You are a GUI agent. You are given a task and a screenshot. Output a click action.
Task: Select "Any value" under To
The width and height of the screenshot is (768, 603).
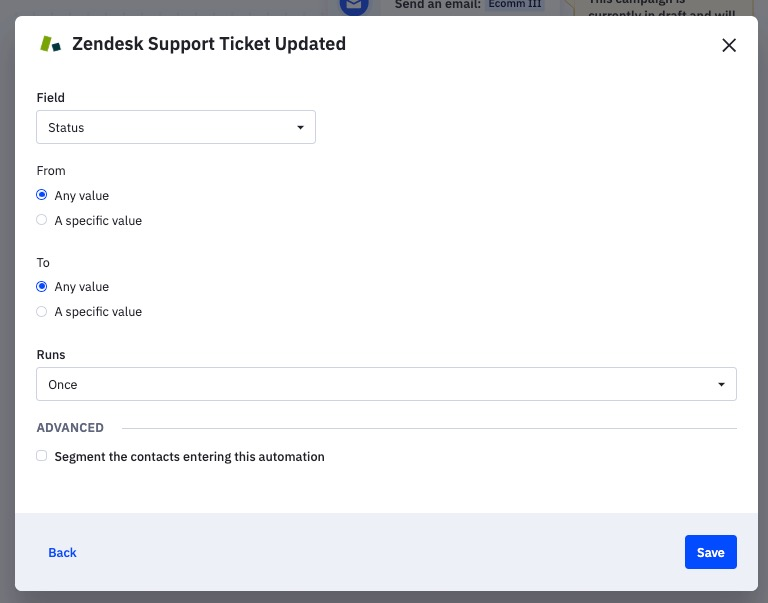[42, 287]
